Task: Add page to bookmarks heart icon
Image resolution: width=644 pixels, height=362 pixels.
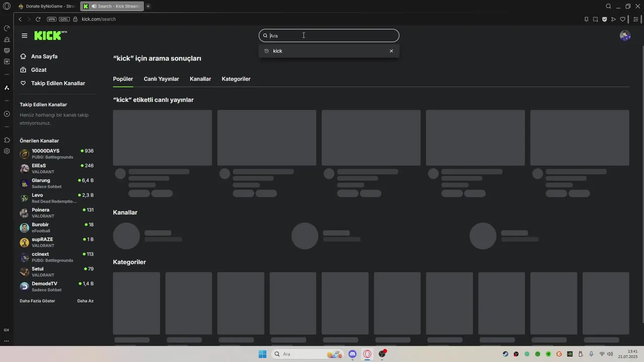Action: [622, 19]
